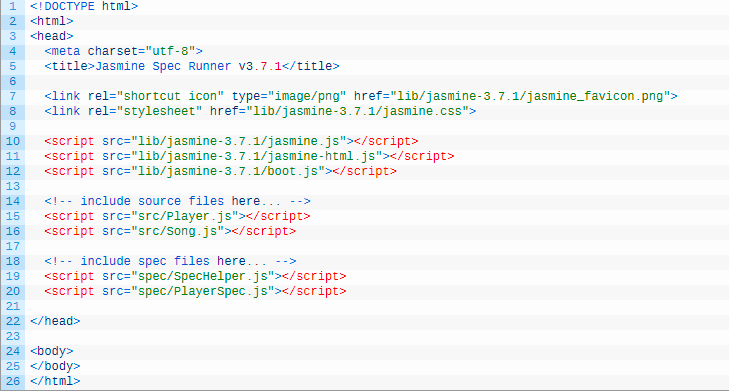This screenshot has height=391, width=729.
Task: Click the jasmine.css stylesheet path
Action: [358, 111]
